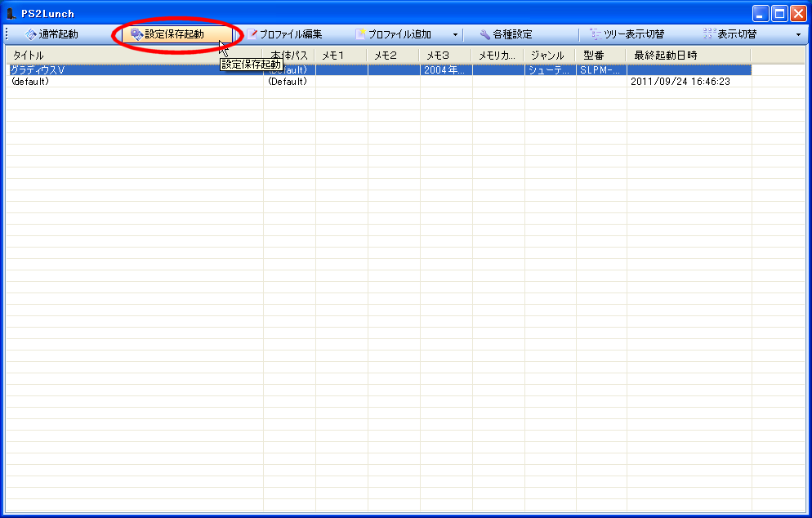Open 各種設定 settings with wrench icon
The height and width of the screenshot is (518, 812).
click(x=506, y=34)
